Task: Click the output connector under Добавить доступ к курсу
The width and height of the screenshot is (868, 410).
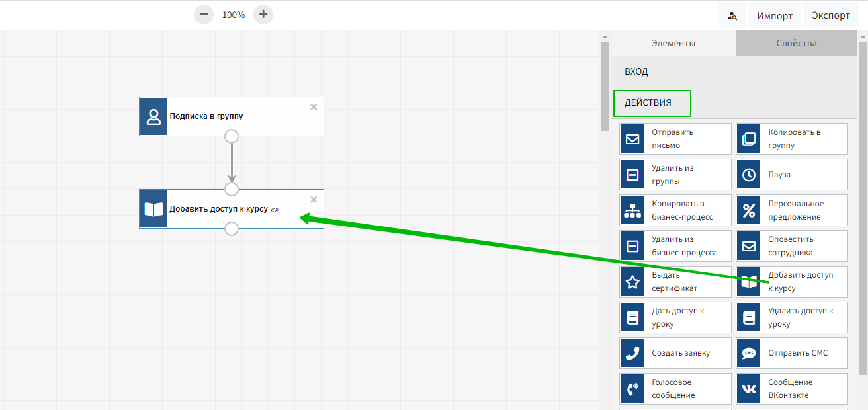Action: (231, 229)
